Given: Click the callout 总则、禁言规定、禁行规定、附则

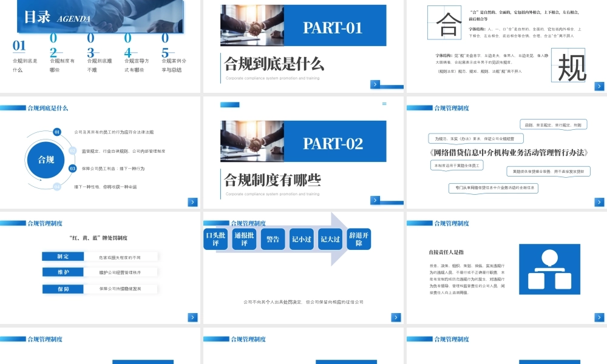Looking at the screenshot, I should coord(553,124).
